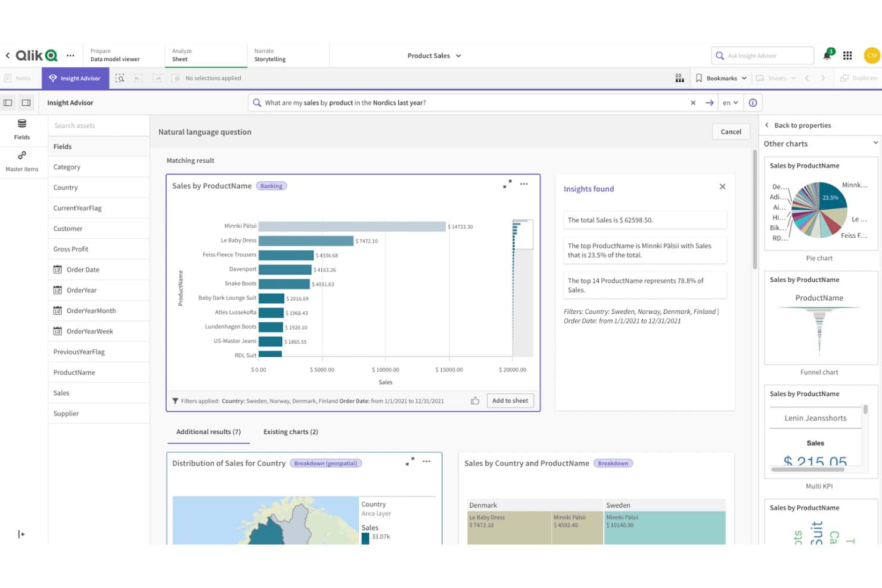The height and width of the screenshot is (588, 882).
Task: Open the Insight Advisor button
Action: click(75, 78)
